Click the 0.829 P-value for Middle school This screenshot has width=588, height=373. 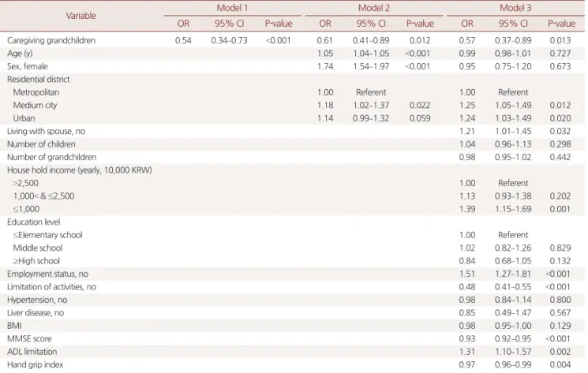560,248
